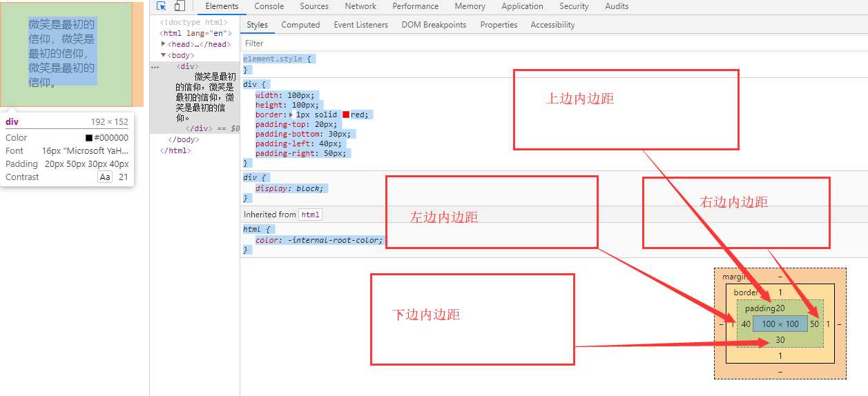This screenshot has height=396, width=868.
Task: Open the Audits tab
Action: [617, 6]
